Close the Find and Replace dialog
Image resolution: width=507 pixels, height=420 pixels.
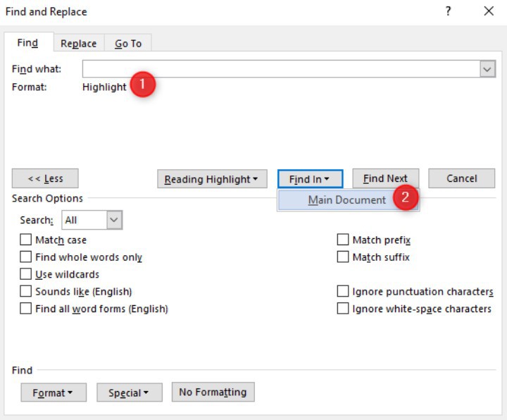pyautogui.click(x=489, y=11)
